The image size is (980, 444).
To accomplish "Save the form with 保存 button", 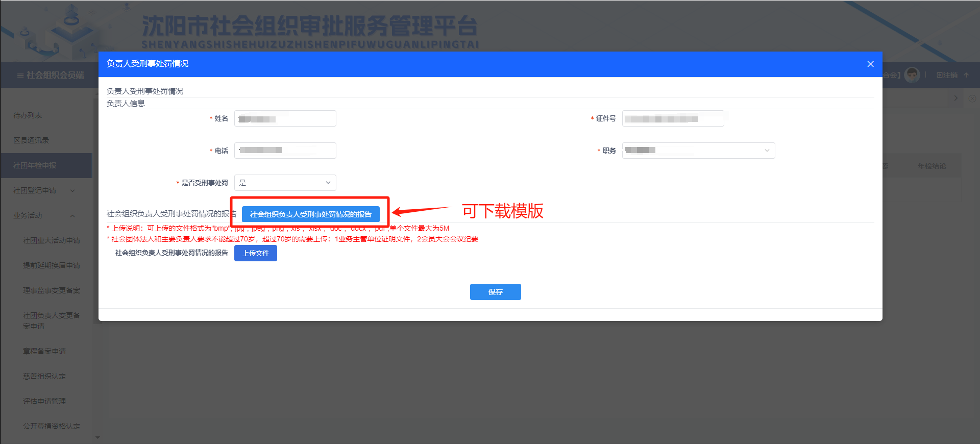I will pyautogui.click(x=496, y=292).
